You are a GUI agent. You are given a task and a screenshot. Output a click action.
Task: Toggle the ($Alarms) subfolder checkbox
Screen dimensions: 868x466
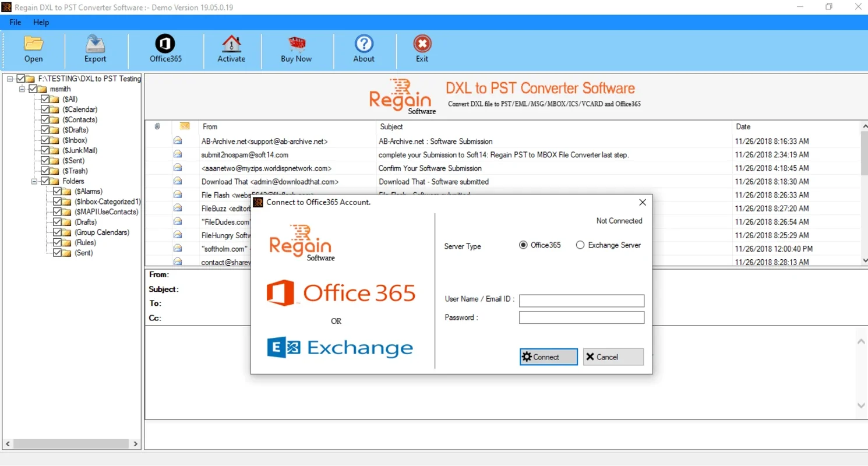coord(58,192)
